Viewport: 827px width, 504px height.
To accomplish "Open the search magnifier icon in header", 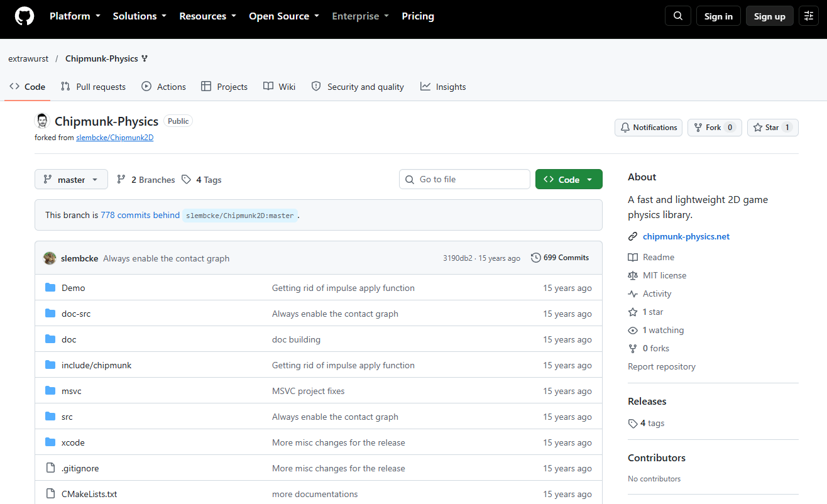I will [678, 16].
